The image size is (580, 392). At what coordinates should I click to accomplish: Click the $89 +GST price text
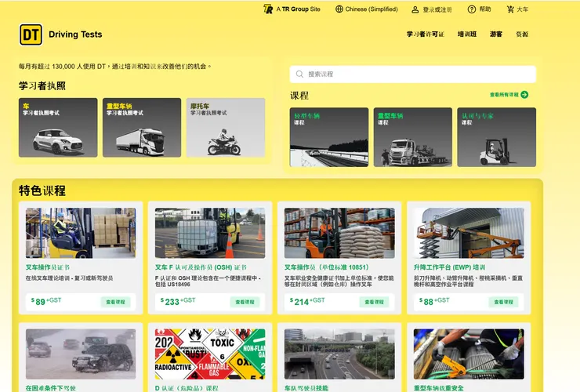tap(46, 301)
